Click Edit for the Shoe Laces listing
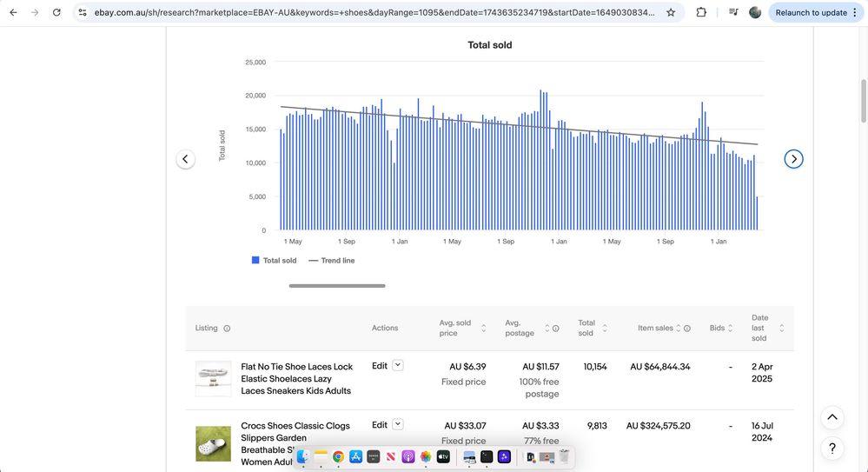Viewport: 868px width, 472px height. (x=379, y=366)
